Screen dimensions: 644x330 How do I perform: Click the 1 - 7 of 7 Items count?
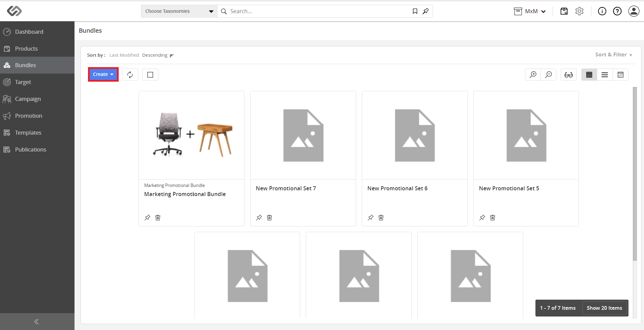pos(558,308)
